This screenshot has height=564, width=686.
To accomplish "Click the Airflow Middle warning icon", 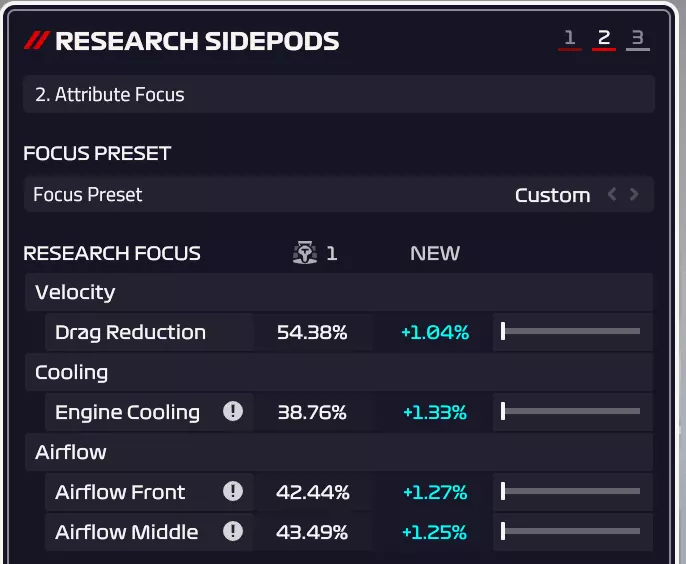I will click(x=233, y=532).
